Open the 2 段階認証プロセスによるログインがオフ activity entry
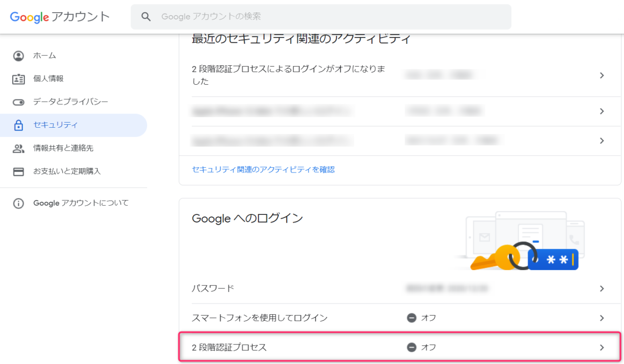This screenshot has width=624, height=364. pos(400,75)
